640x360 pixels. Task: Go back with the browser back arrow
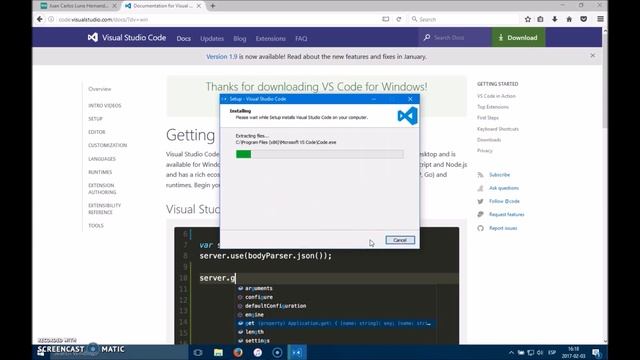click(40, 19)
